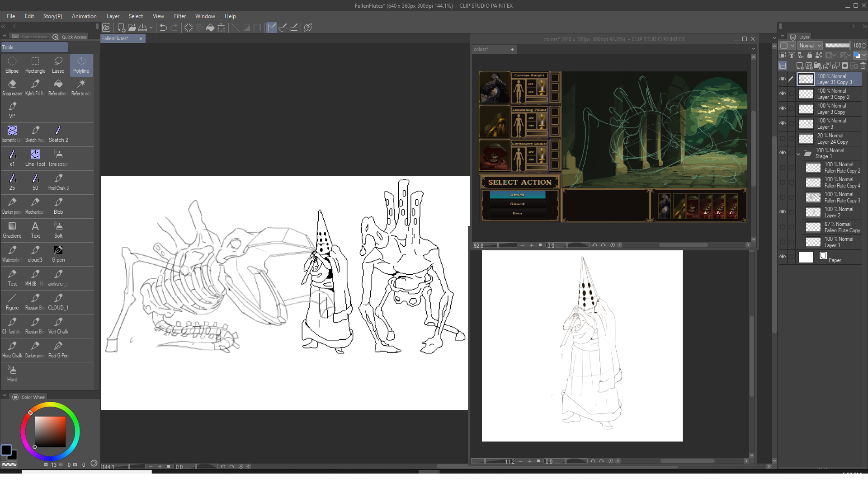Select the Rectangle selection tool
Viewport: 868px width, 488px height.
(x=35, y=65)
